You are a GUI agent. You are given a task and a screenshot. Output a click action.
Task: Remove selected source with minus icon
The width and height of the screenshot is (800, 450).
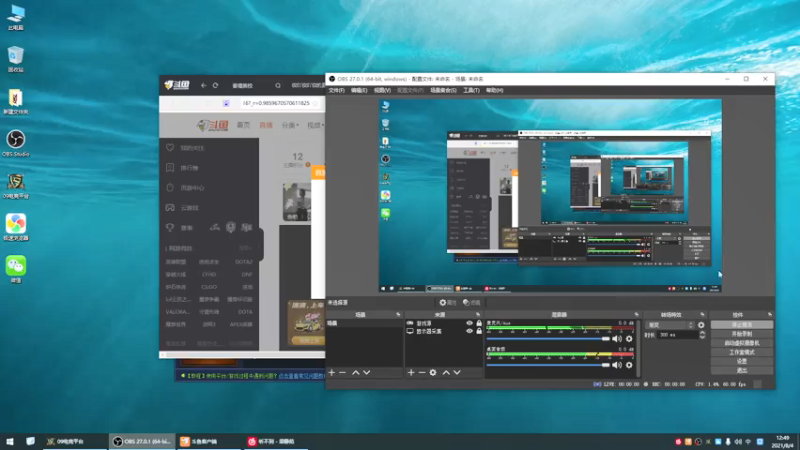coord(422,372)
